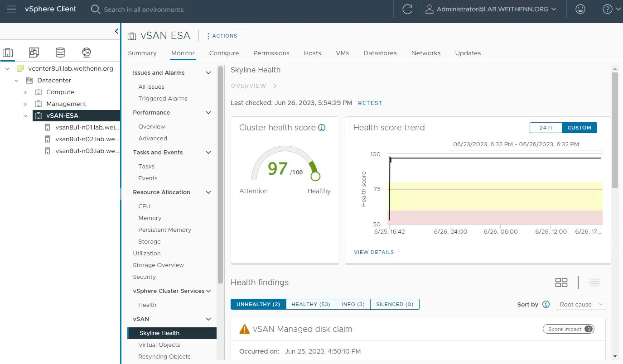Click the vcenter8u1 server icon
623x364 pixels.
point(20,68)
